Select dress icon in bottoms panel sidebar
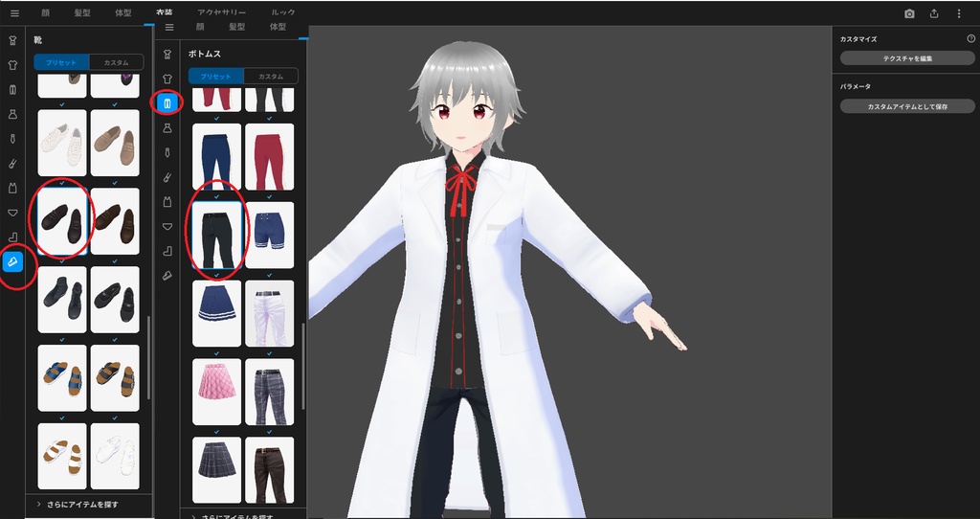Image resolution: width=980 pixels, height=519 pixels. point(167,128)
